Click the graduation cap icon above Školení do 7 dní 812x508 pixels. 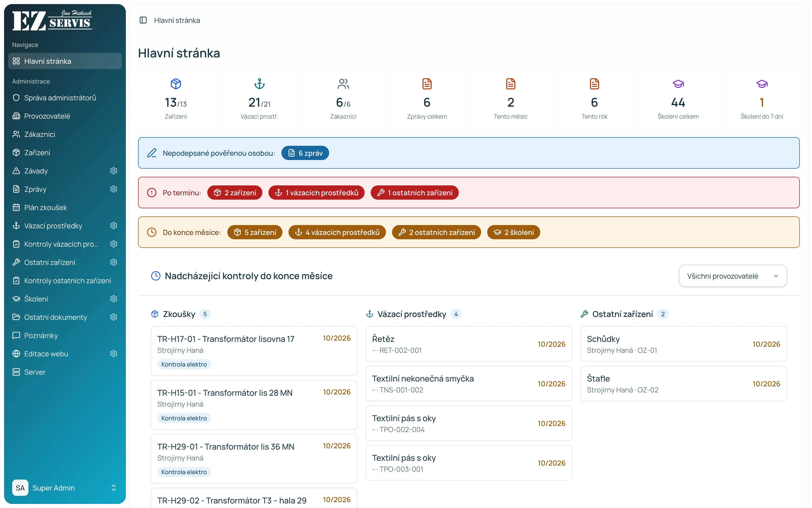(762, 84)
